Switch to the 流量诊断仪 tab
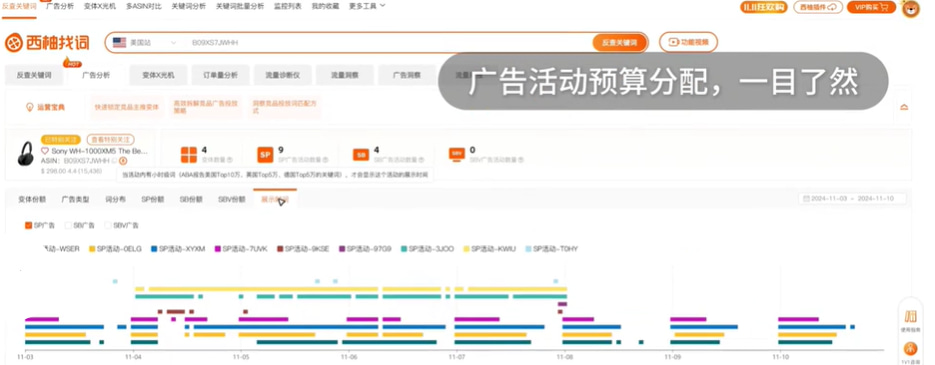The width and height of the screenshot is (935, 365). [x=282, y=75]
